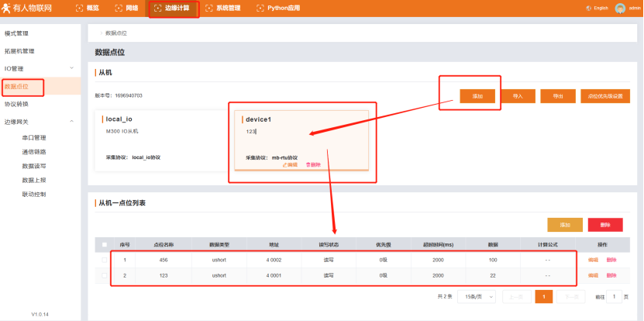Click the 有人物联网 logo icon
Screen dimensions: 644x321
pyautogui.click(x=7, y=8)
